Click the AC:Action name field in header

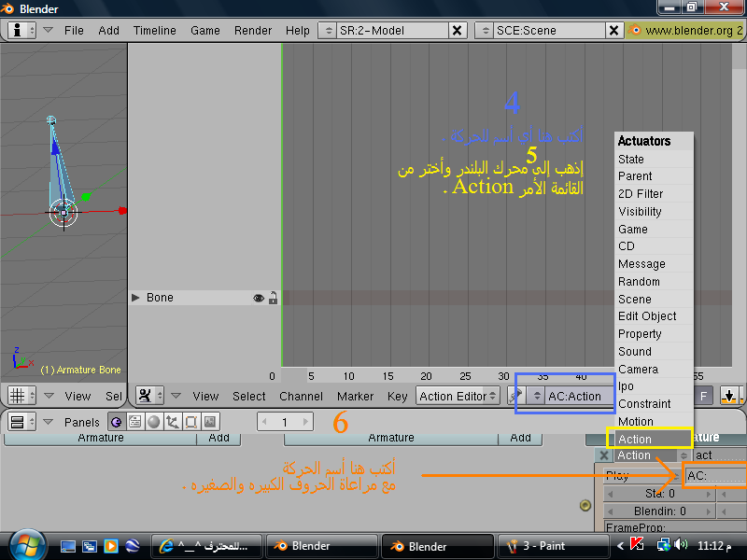pyautogui.click(x=580, y=396)
